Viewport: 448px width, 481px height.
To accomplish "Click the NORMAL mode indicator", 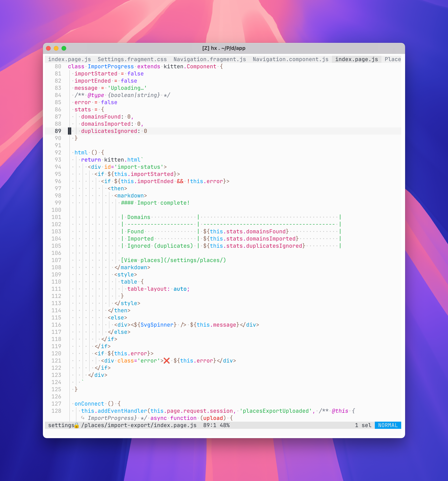I will click(x=388, y=425).
